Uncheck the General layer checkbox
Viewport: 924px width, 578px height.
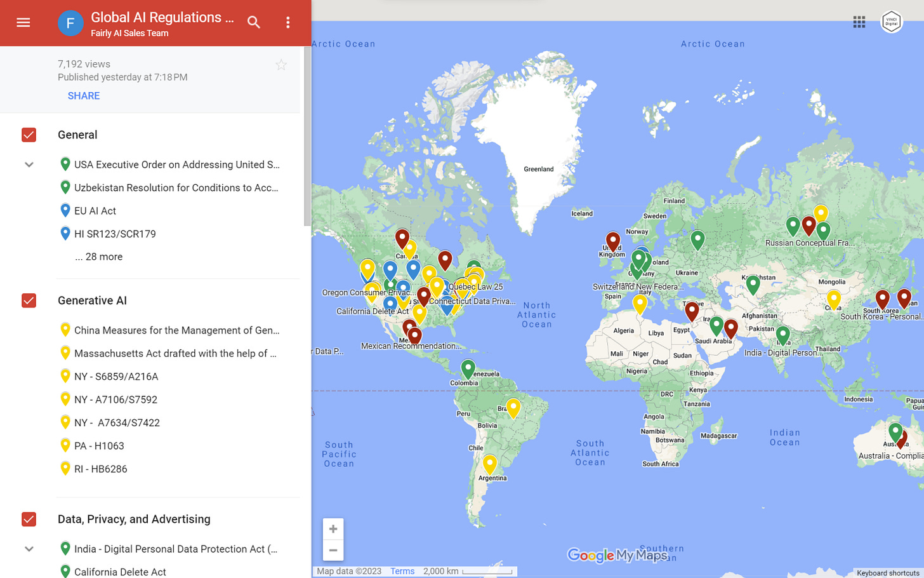tap(29, 135)
